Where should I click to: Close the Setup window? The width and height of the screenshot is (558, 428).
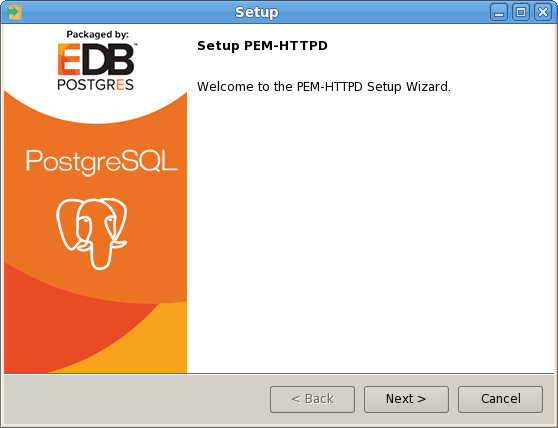pyautogui.click(x=543, y=12)
